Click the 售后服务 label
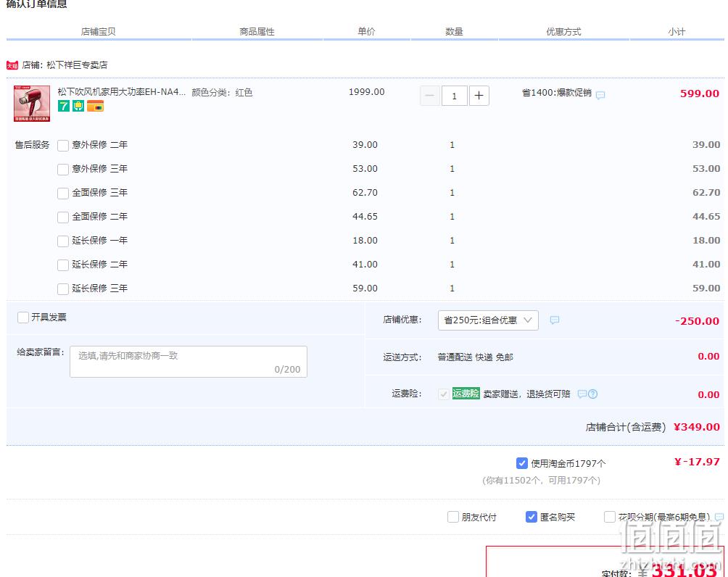This screenshot has width=728, height=577. (32, 145)
